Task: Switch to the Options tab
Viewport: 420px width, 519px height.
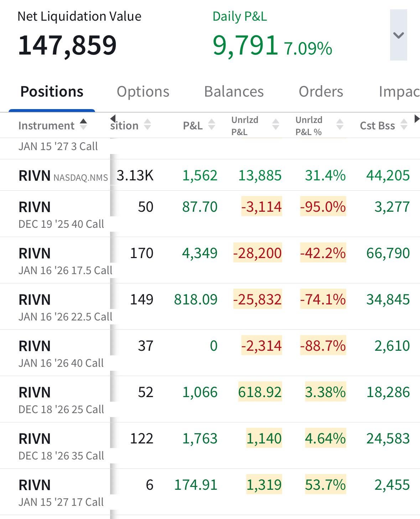Action: point(143,92)
